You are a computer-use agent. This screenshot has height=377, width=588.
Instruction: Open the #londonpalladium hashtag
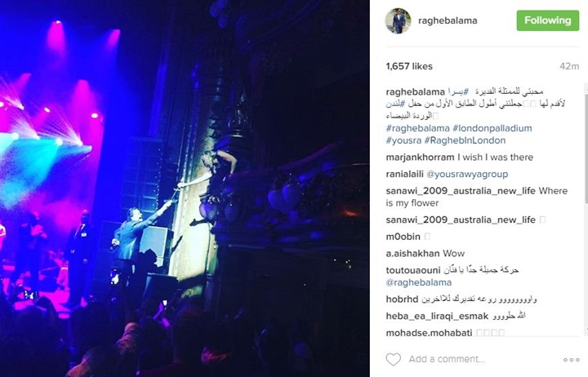pos(492,128)
